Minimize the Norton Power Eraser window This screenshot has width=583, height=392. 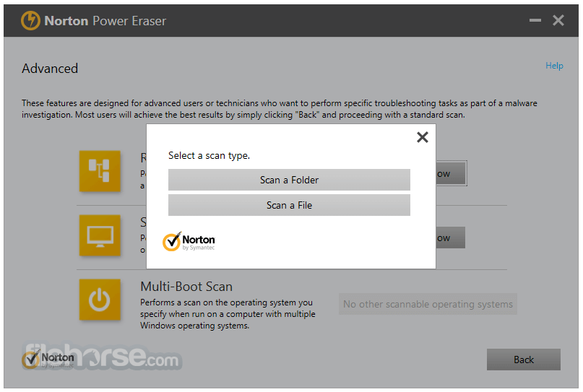pyautogui.click(x=535, y=20)
